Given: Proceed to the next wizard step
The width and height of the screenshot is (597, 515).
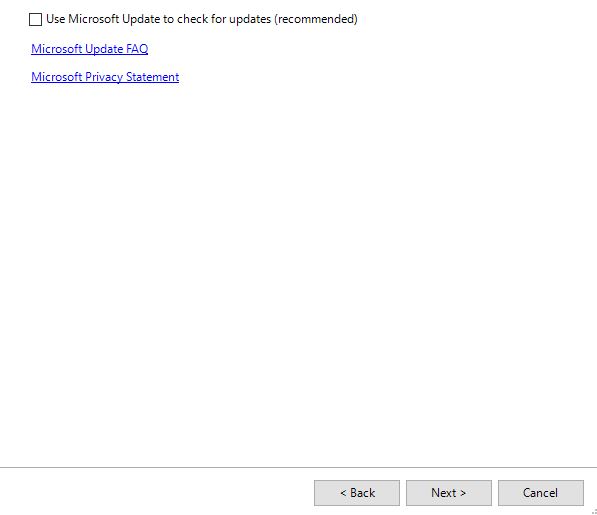Looking at the screenshot, I should tap(449, 493).
